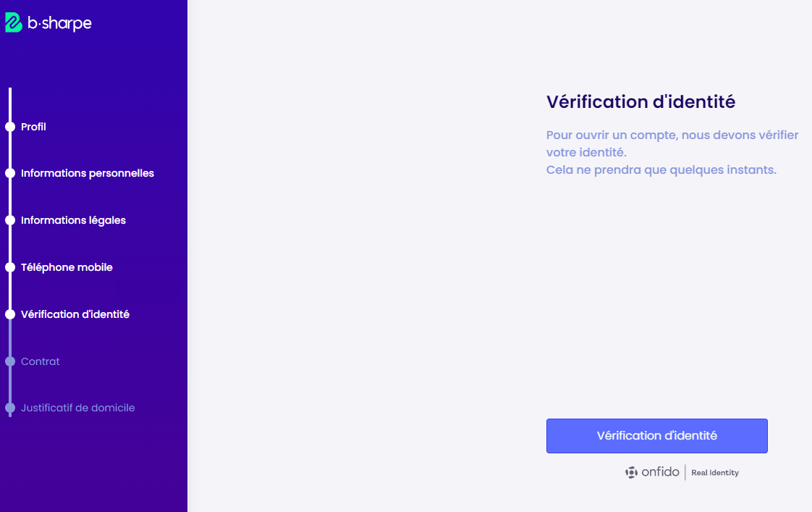Click the Onfido logo icon

tap(631, 472)
